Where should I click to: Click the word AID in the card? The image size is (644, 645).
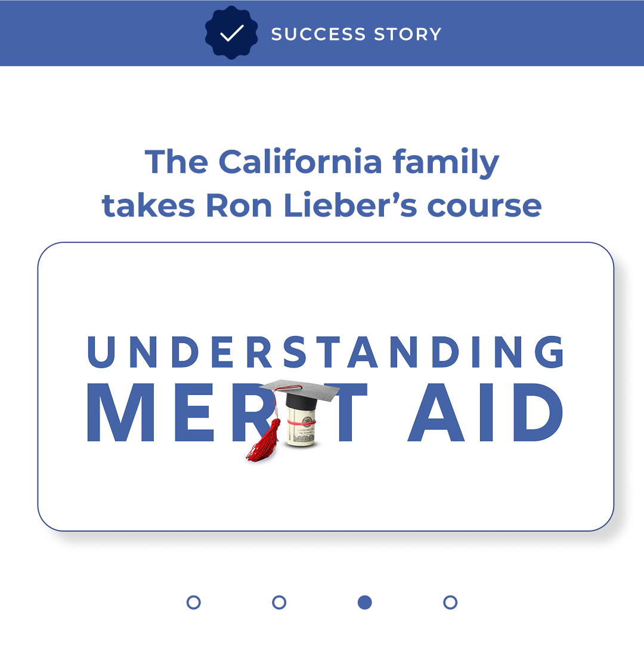[x=485, y=413]
